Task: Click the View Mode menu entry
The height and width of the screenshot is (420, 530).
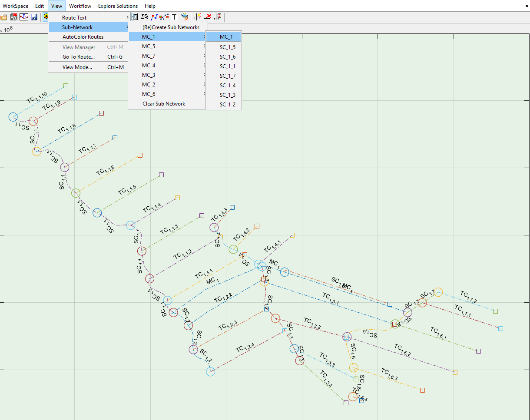Action: click(x=77, y=67)
